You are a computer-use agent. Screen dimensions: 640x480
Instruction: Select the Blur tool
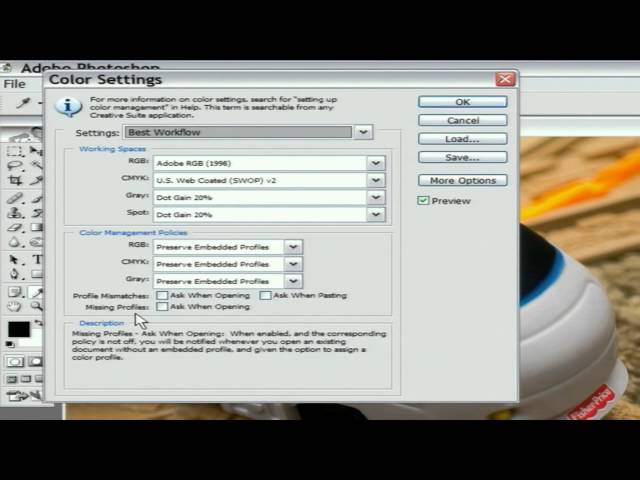click(x=15, y=242)
